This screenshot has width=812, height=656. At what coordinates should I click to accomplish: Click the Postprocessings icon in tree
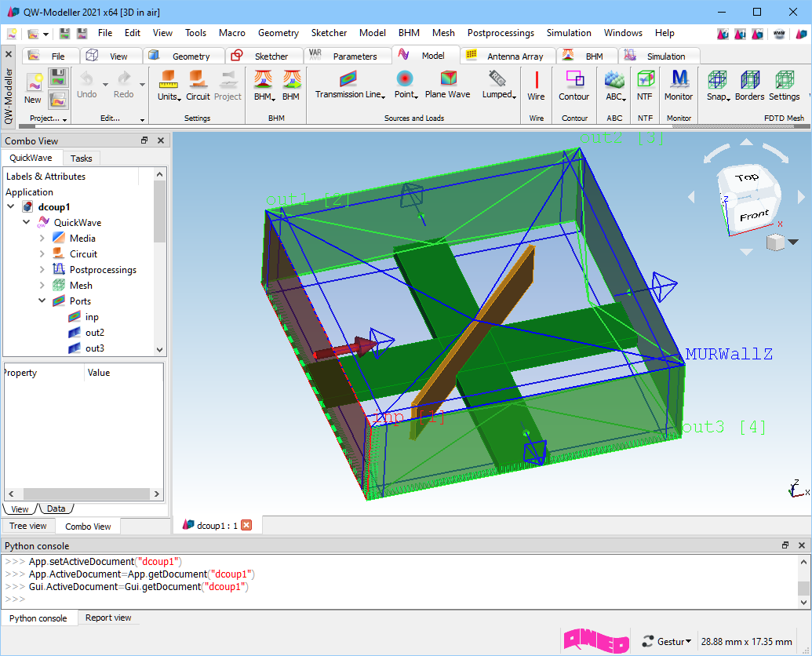[59, 269]
